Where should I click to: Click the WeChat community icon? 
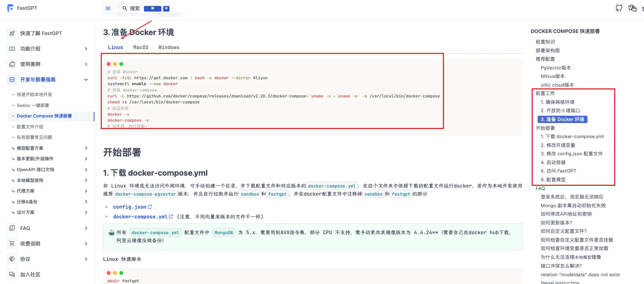point(632,8)
